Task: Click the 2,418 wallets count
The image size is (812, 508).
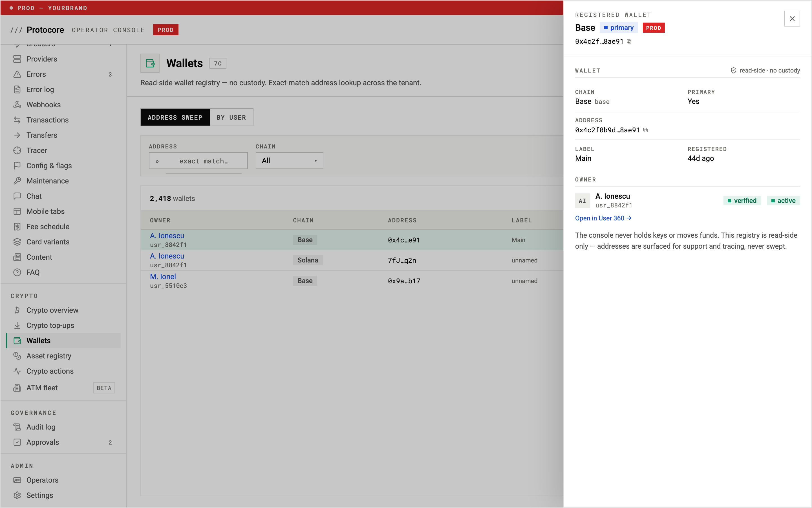Action: [172, 199]
